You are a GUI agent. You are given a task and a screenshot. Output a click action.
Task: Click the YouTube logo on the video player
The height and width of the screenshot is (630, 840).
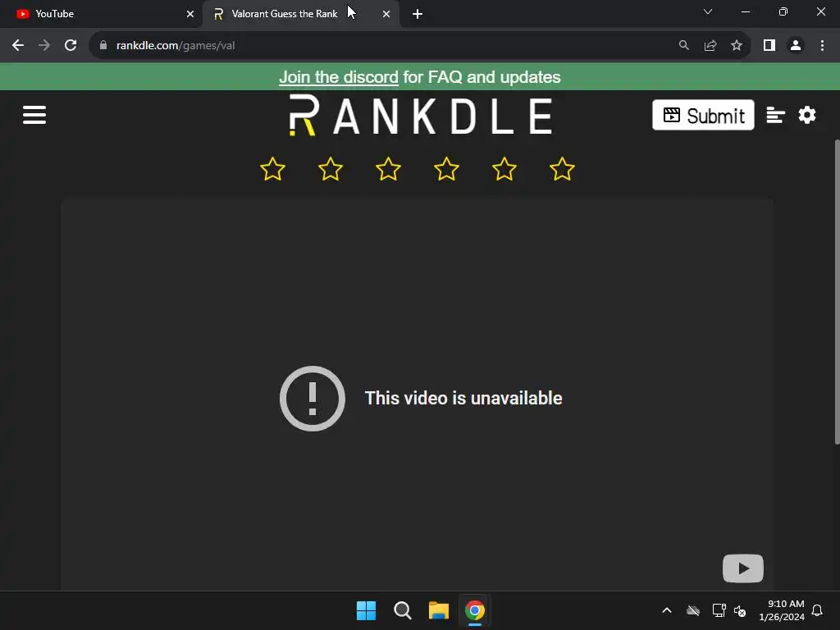coord(743,568)
